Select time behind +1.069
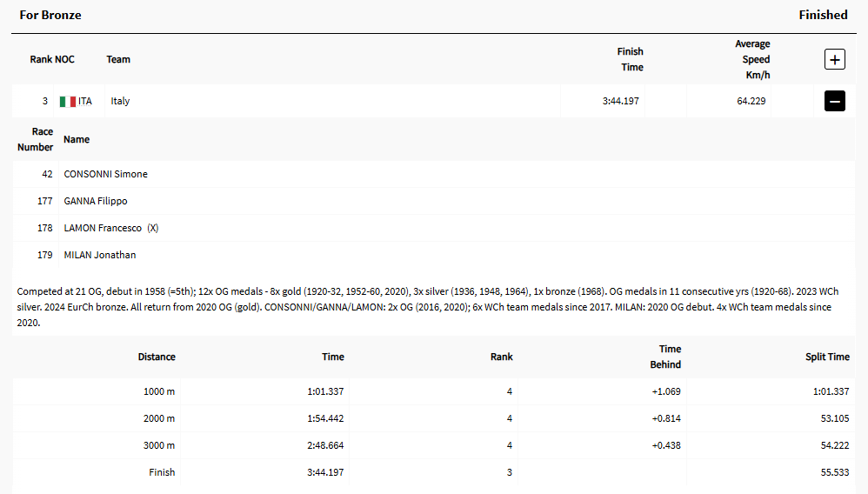 click(666, 391)
